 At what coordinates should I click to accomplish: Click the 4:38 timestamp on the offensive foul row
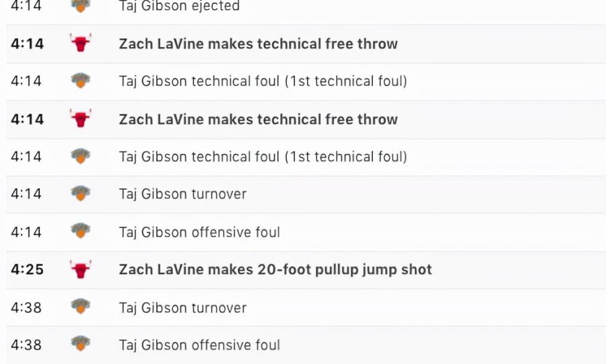[x=26, y=344]
